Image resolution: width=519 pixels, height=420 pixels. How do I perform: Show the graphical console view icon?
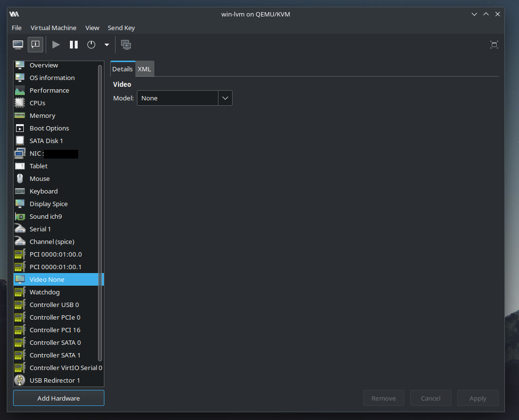pyautogui.click(x=18, y=45)
